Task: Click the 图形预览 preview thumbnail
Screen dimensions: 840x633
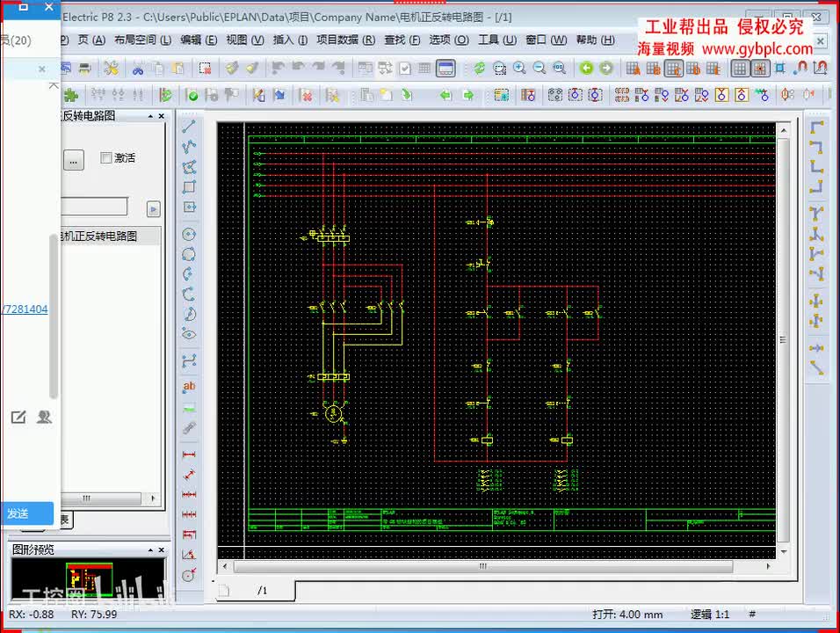Action: pos(89,580)
